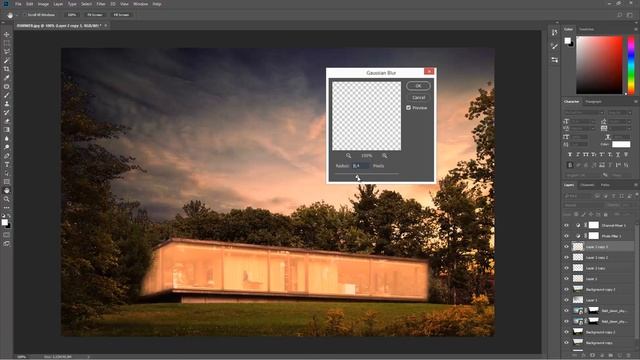Open the Window menu

[140, 4]
